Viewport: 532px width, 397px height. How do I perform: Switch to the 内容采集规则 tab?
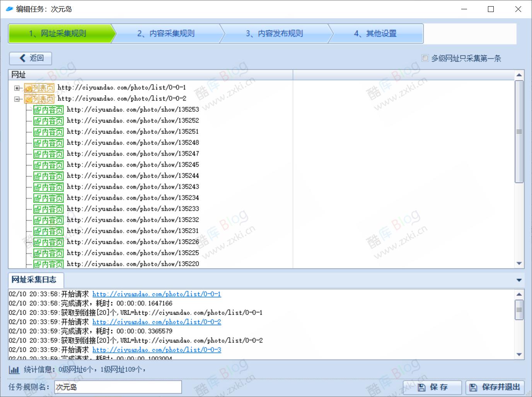tap(166, 34)
